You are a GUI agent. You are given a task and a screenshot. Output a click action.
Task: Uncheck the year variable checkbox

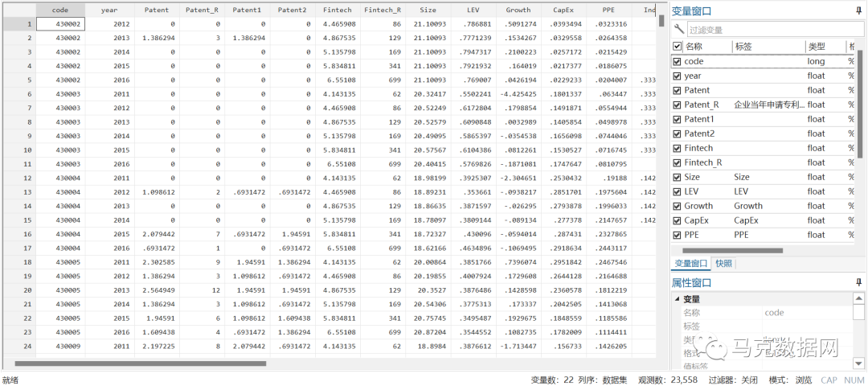point(677,76)
